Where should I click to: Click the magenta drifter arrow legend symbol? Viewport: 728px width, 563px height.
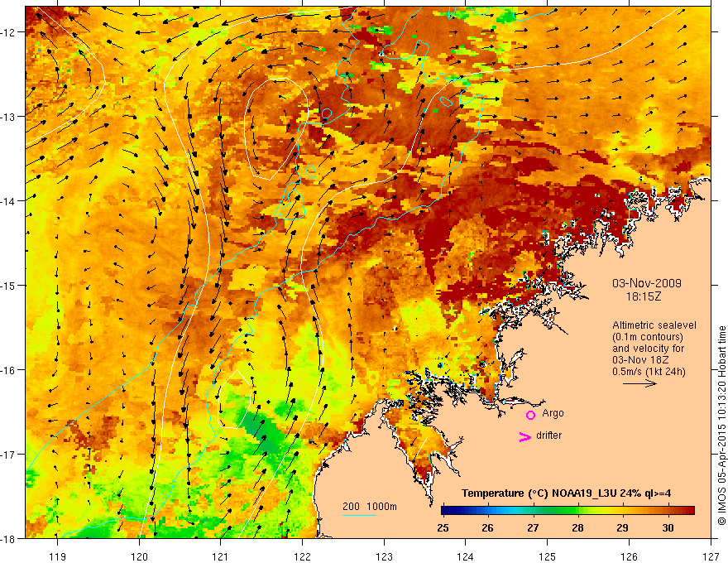(x=525, y=437)
